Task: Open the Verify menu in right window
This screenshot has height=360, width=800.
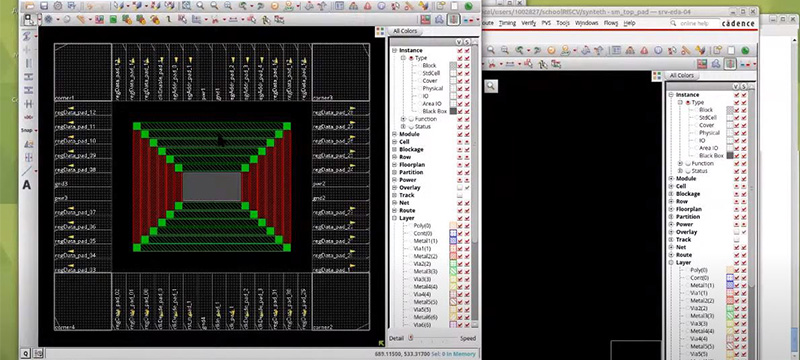Action: click(x=529, y=23)
